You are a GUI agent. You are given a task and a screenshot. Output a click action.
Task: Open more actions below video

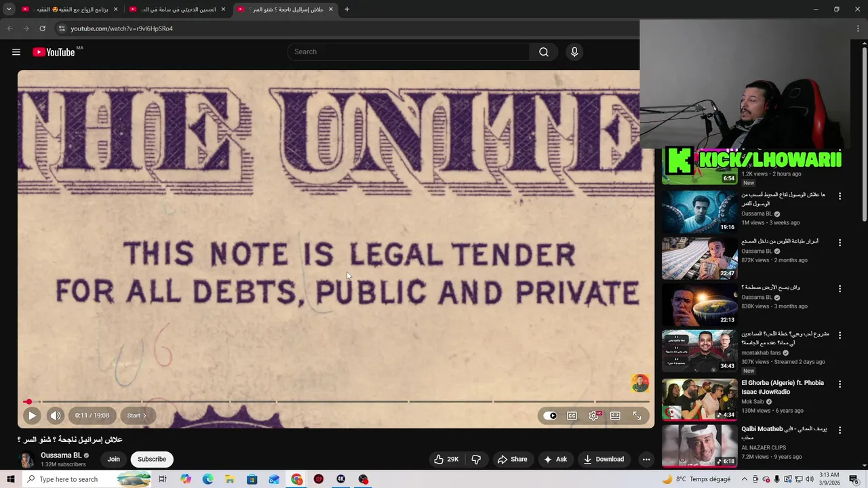(x=646, y=459)
